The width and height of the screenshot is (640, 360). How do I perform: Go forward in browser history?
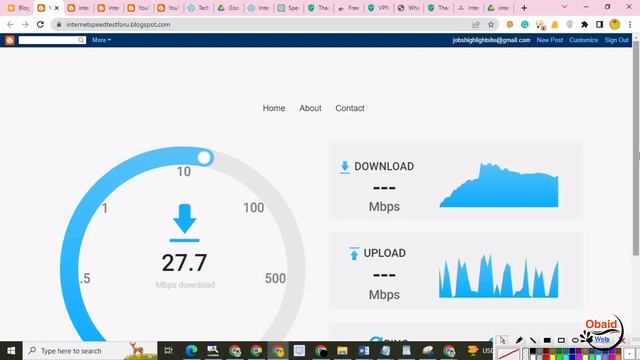(x=25, y=24)
